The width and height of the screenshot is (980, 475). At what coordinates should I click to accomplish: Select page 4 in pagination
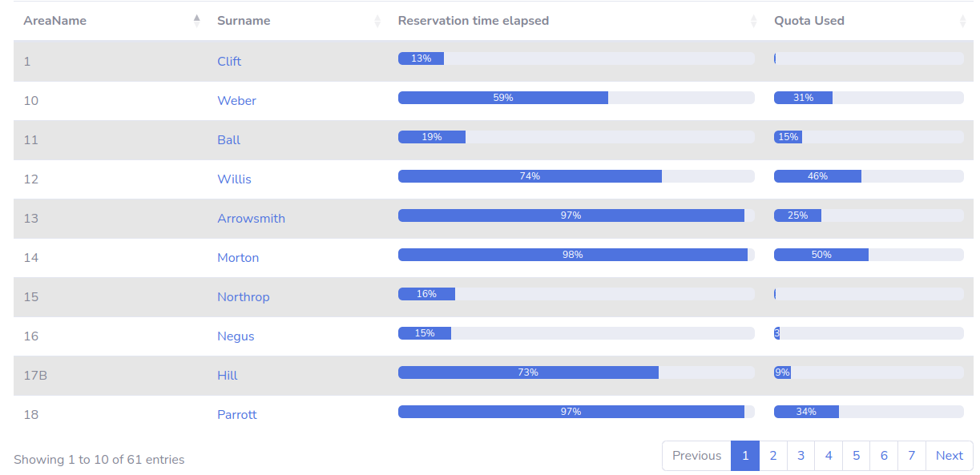[829, 456]
